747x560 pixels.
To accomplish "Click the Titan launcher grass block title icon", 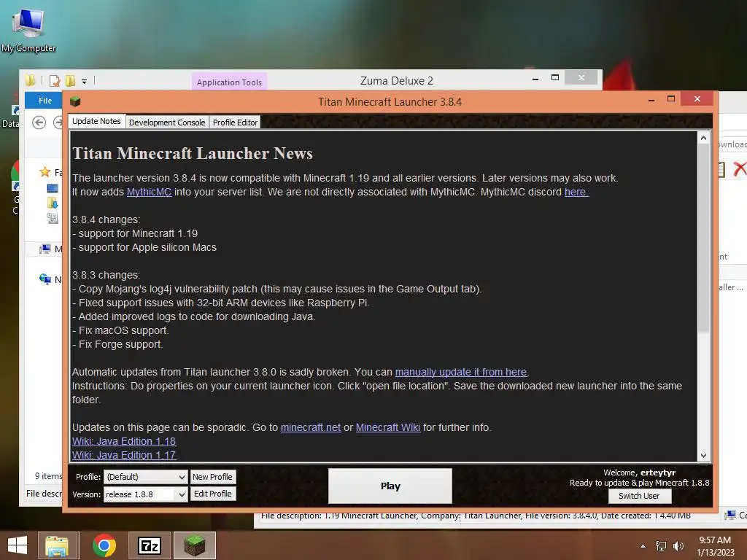I will 75,101.
